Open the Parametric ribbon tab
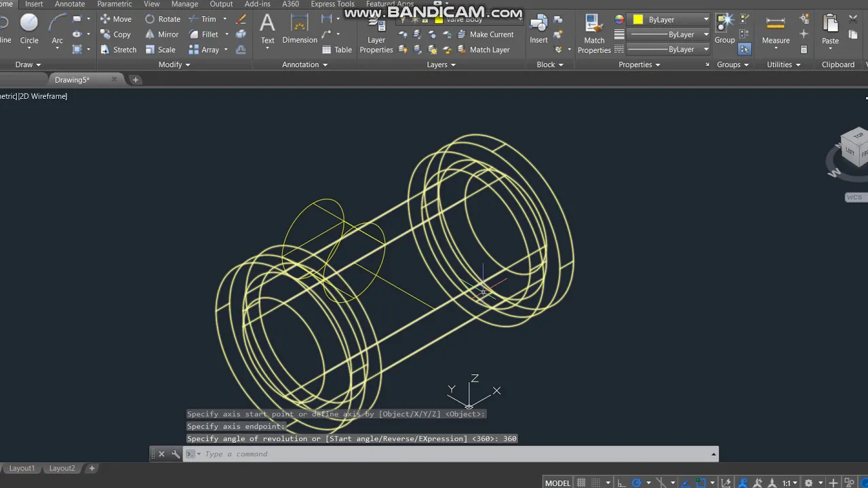This screenshot has height=488, width=868. click(115, 4)
